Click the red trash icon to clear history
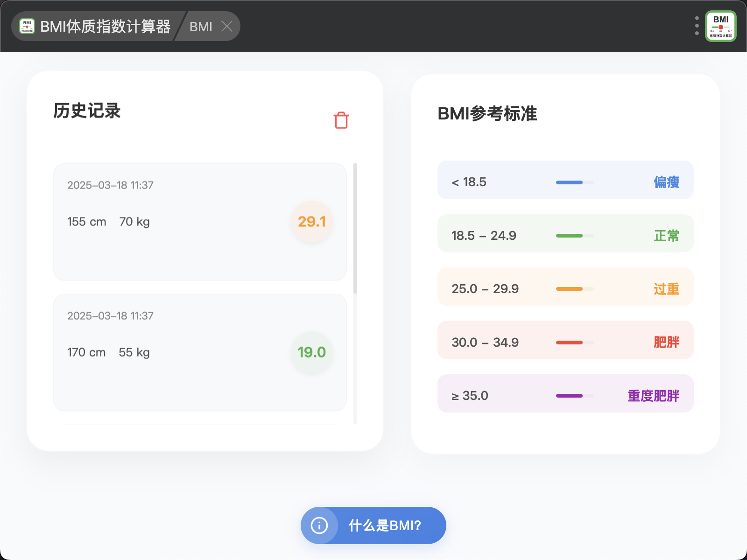Viewport: 747px width, 560px height. click(x=341, y=120)
